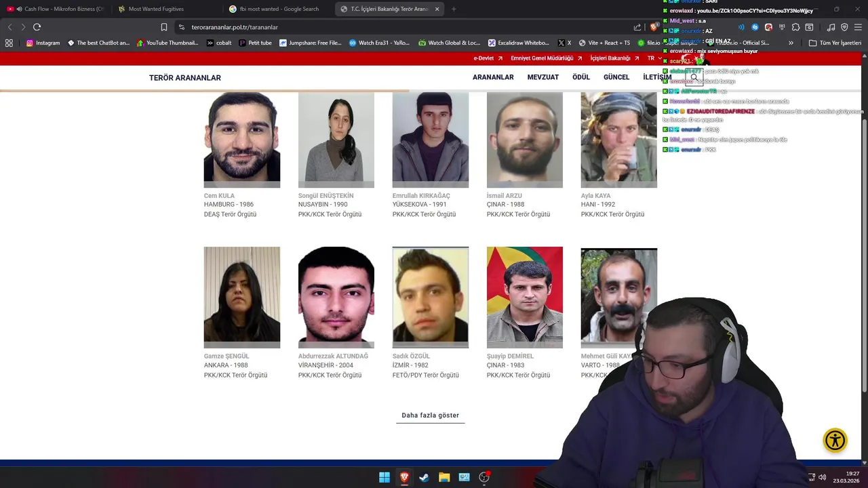The image size is (868, 488).
Task: Open the Brave Shields lion icon
Action: point(654,27)
